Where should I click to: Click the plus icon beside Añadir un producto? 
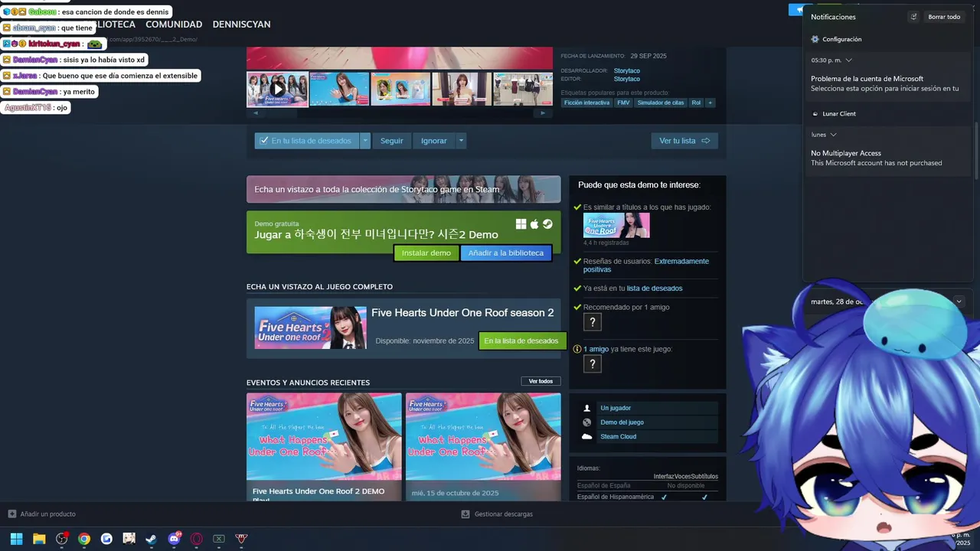click(11, 514)
